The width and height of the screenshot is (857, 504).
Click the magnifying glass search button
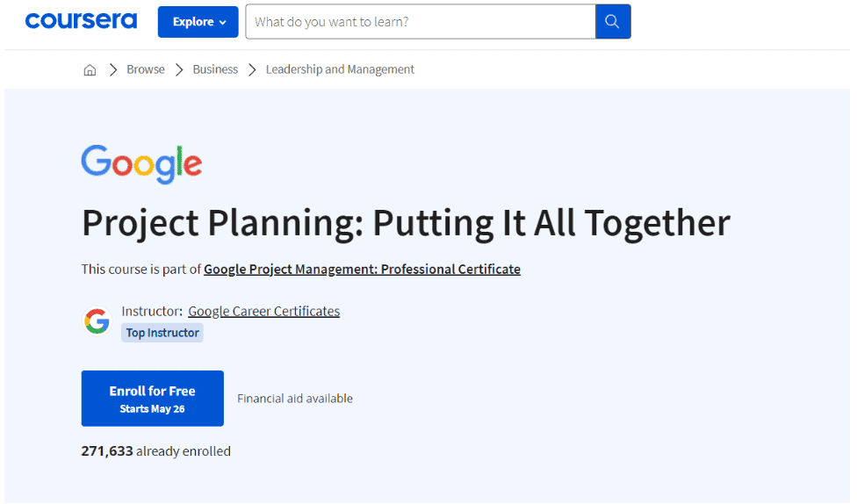[613, 22]
